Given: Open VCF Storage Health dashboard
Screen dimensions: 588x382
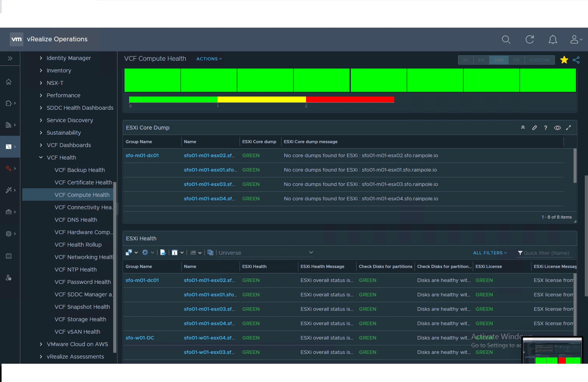Looking at the screenshot, I should coord(80,319).
